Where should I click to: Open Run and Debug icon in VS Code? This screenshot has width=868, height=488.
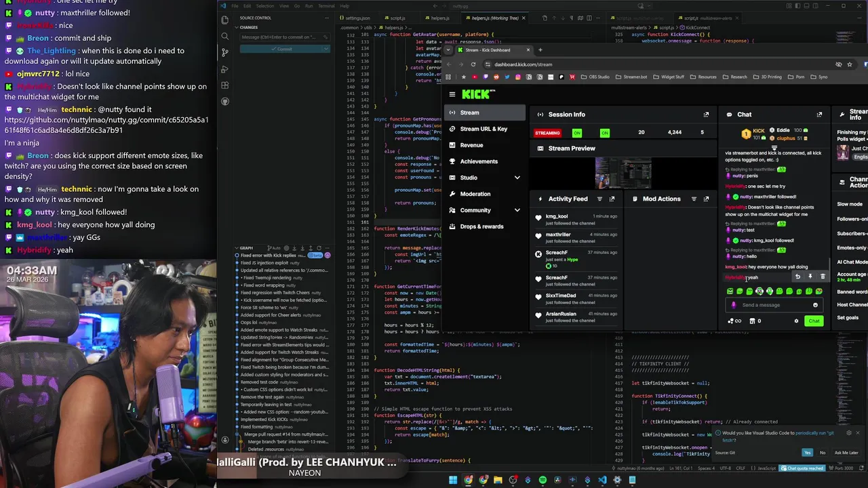click(x=225, y=68)
